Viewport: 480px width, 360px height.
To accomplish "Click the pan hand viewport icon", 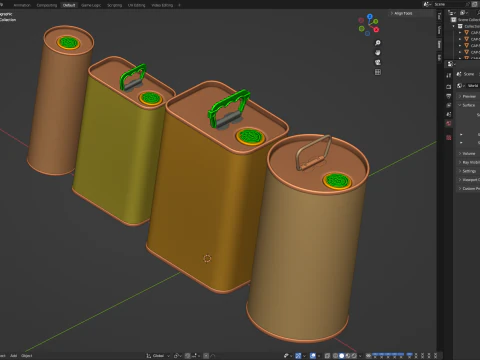I will coord(378,52).
